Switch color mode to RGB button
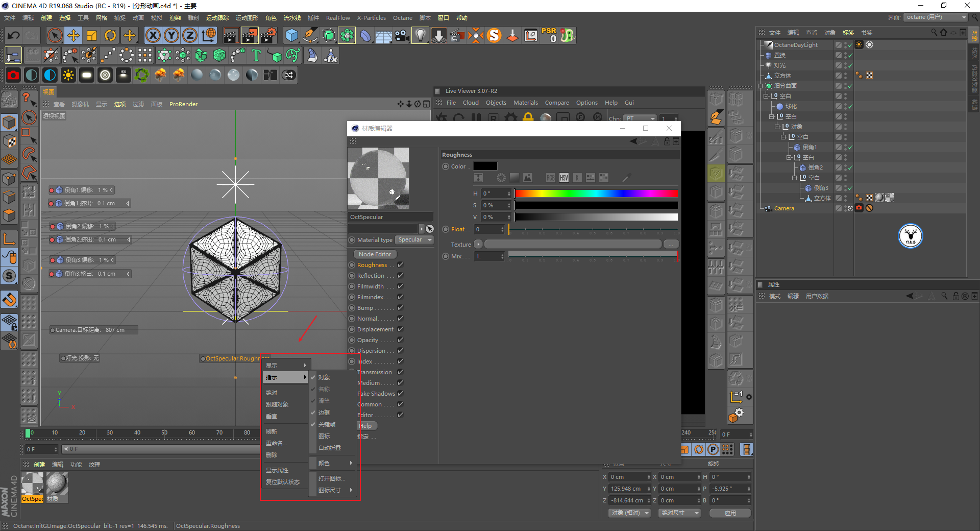 click(x=550, y=178)
